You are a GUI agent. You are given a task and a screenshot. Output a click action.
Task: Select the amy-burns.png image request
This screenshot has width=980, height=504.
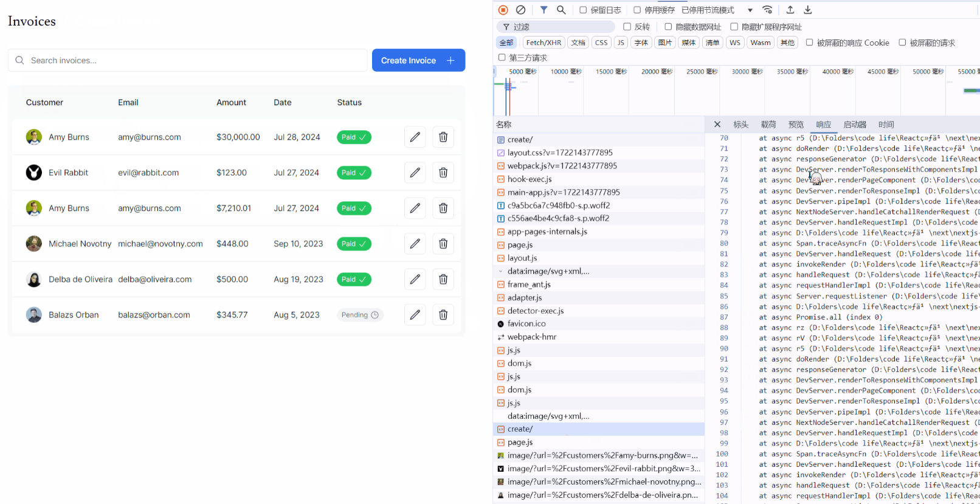pos(599,455)
